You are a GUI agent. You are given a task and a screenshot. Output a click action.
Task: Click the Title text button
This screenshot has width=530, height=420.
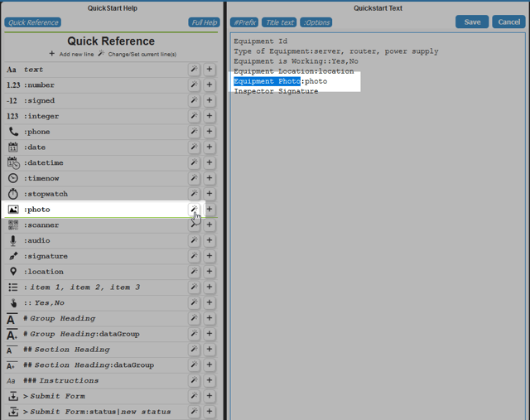pos(280,22)
